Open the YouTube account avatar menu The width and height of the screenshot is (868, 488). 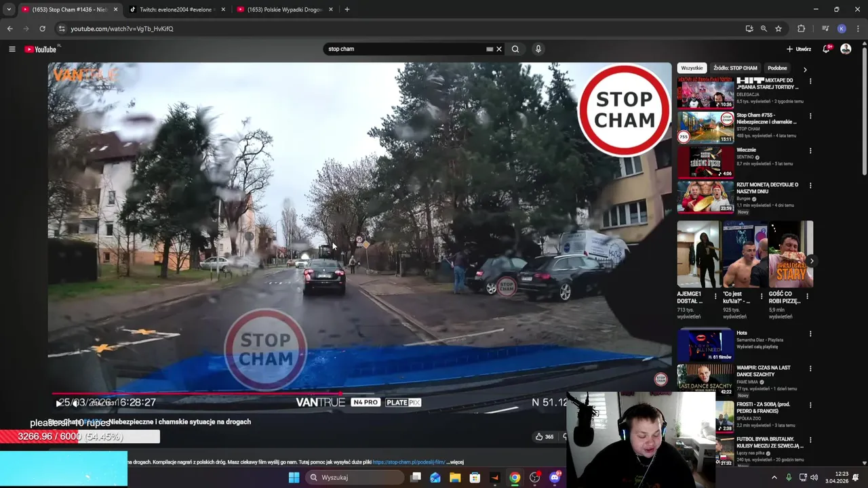point(846,49)
